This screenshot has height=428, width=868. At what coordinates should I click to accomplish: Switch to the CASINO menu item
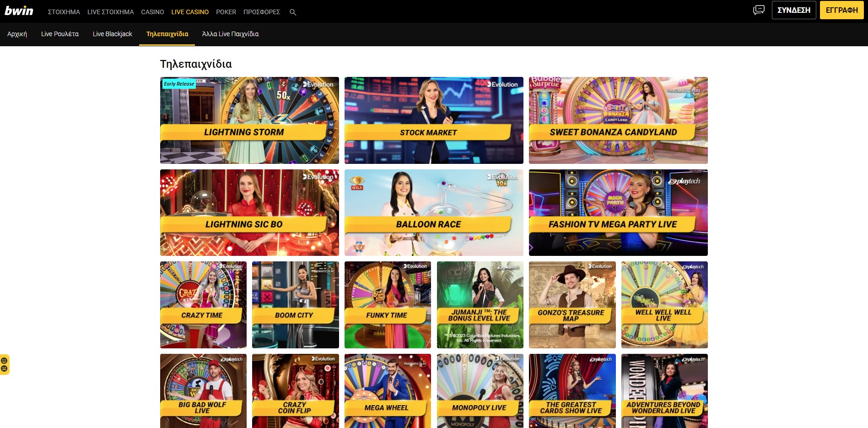(152, 12)
